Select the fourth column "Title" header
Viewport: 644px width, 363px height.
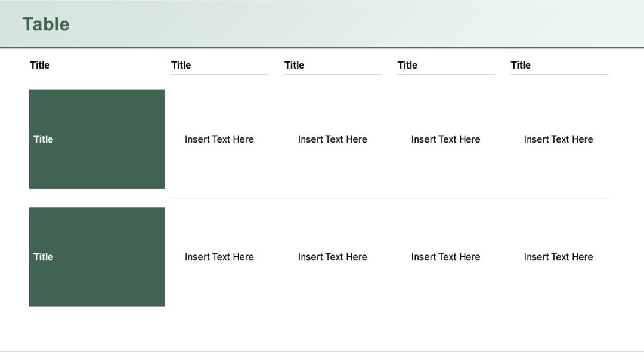(x=407, y=65)
